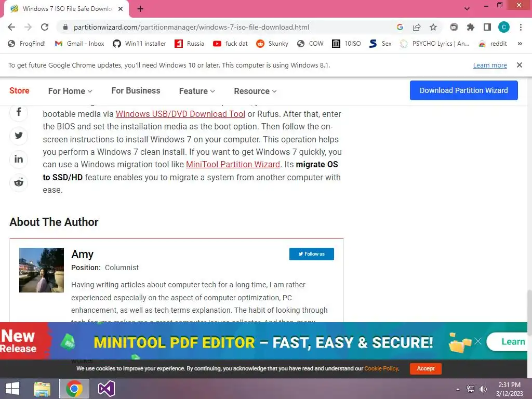Open the For Business nav item

(136, 90)
